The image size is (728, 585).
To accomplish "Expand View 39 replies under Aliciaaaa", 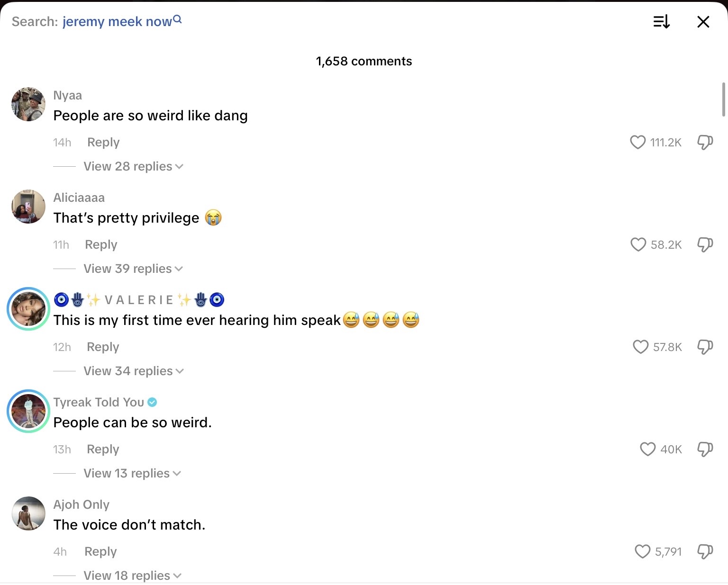I will pyautogui.click(x=133, y=269).
